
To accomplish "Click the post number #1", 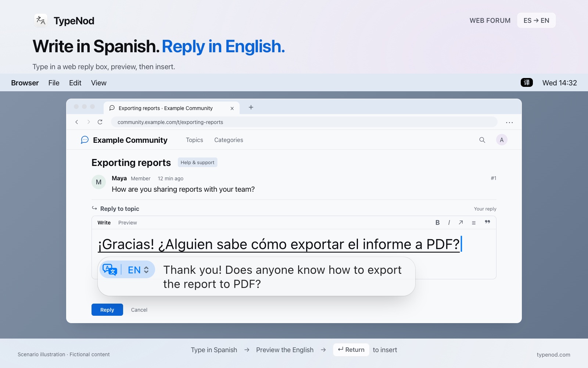I will [494, 178].
